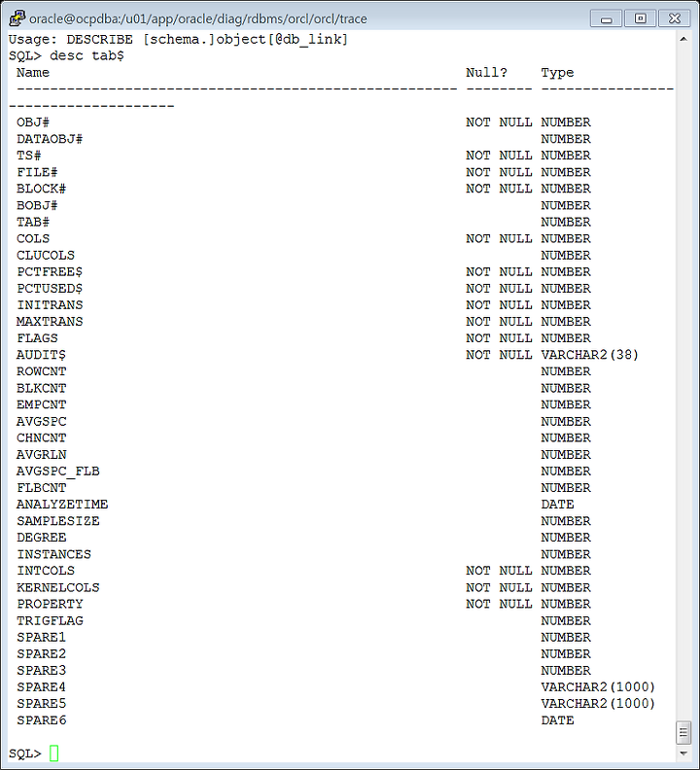Click the PCTFREE$ column name
The width and height of the screenshot is (700, 770).
[50, 272]
